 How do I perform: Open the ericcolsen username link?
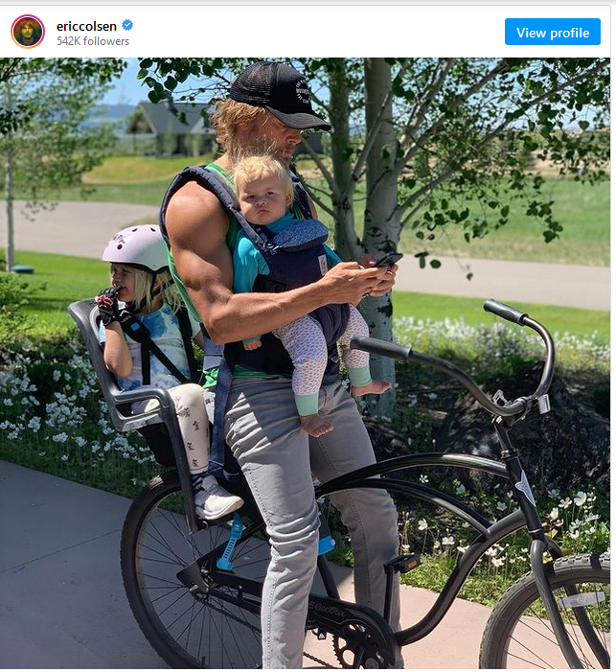click(x=86, y=26)
